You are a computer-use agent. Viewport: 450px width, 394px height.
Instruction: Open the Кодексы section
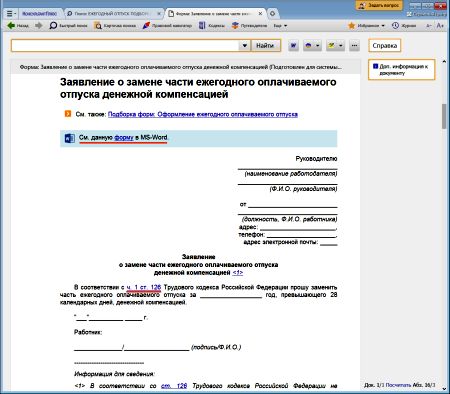(212, 26)
